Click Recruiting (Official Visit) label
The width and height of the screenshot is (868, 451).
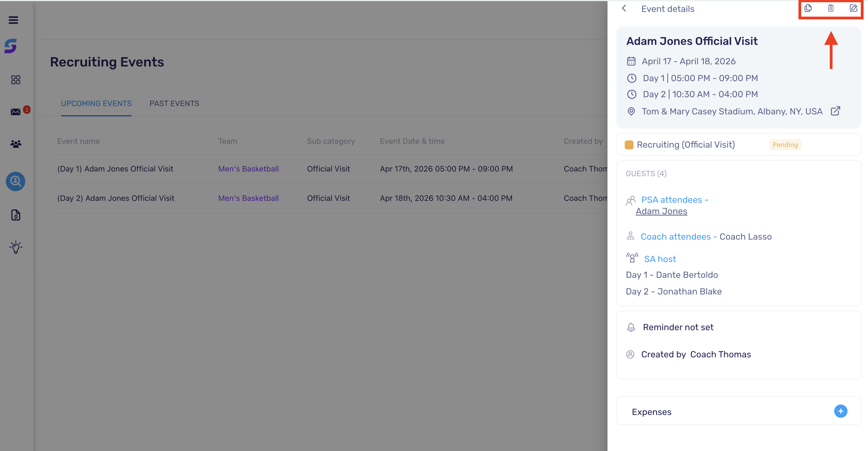(x=685, y=145)
